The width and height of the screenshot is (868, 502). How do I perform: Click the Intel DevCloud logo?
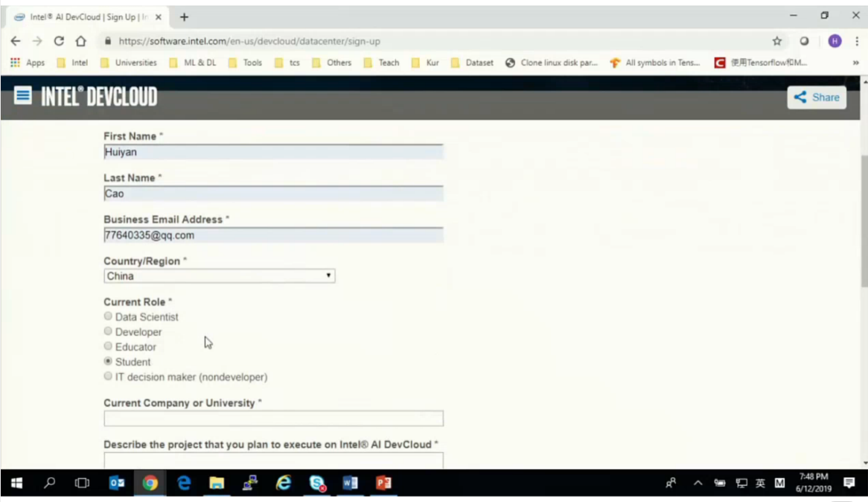[x=99, y=96]
